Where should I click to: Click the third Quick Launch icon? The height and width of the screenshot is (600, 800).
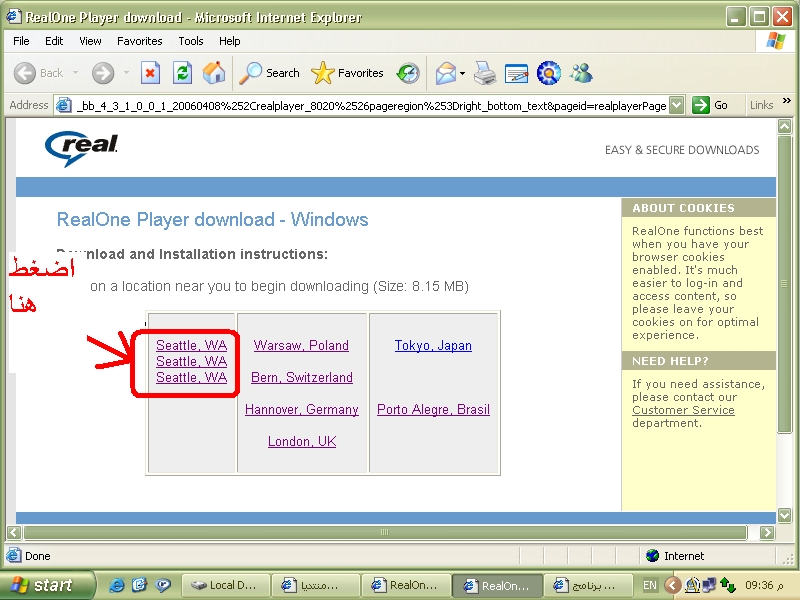(163, 585)
